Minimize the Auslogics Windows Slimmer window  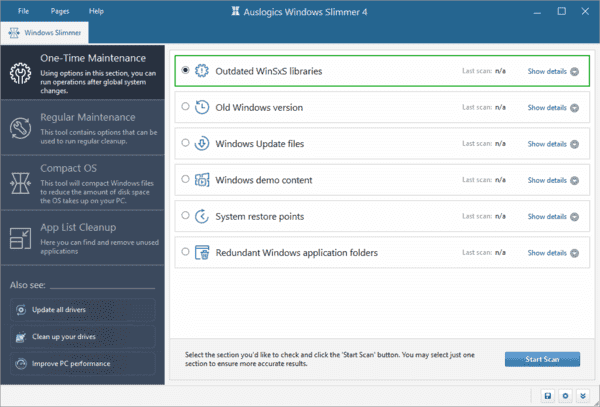(537, 11)
